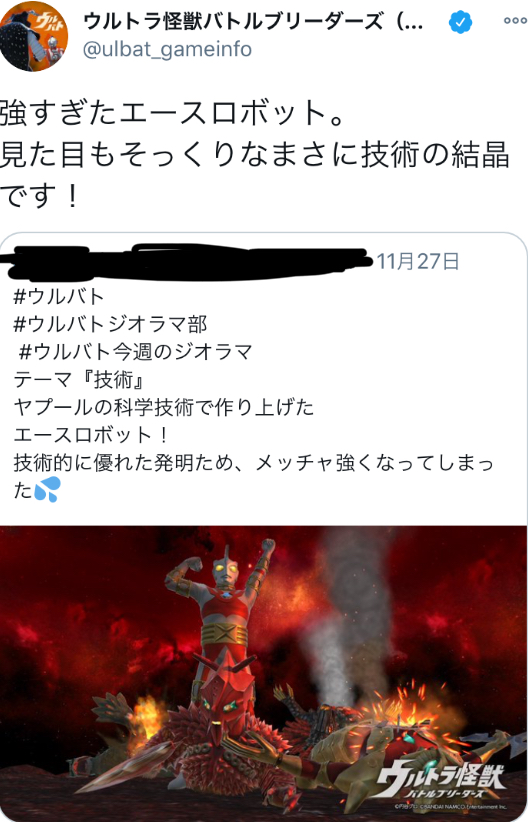
Task: Open the attached diorama image
Action: [x=264, y=673]
